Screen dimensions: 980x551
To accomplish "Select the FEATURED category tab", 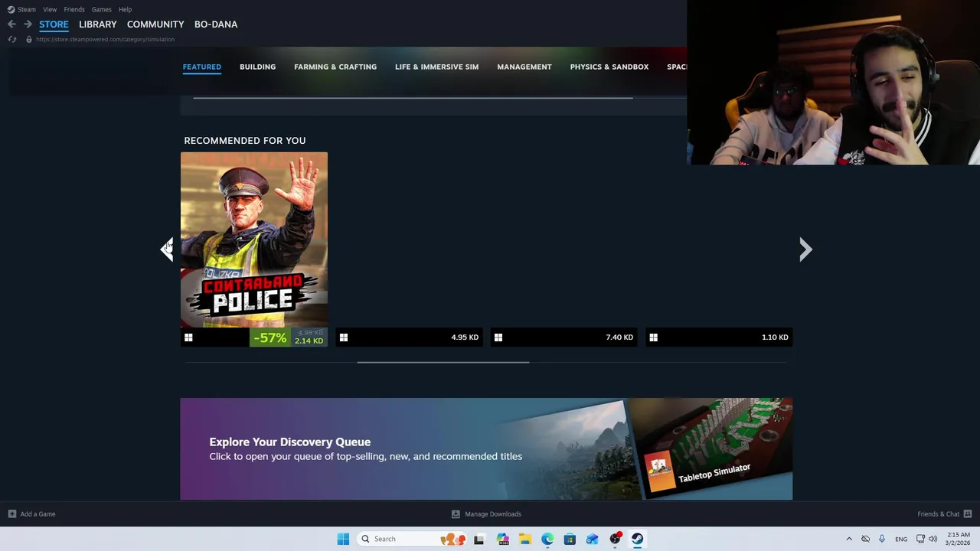I will (202, 67).
